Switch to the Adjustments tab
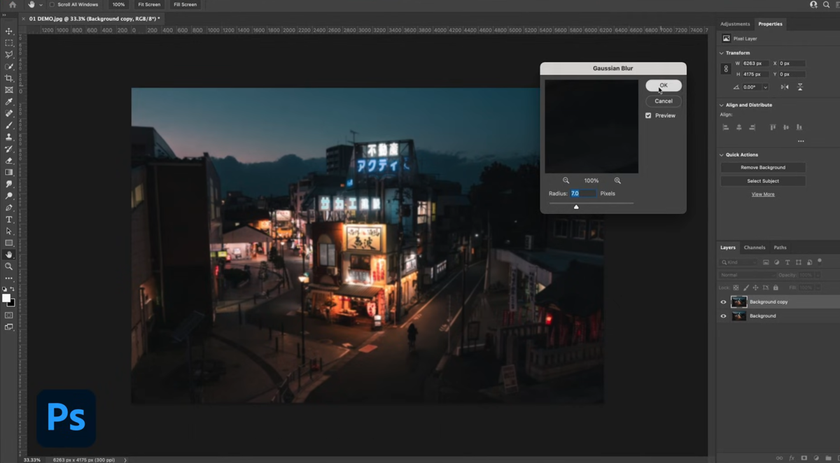Viewport: 840px width, 463px height. coord(735,24)
